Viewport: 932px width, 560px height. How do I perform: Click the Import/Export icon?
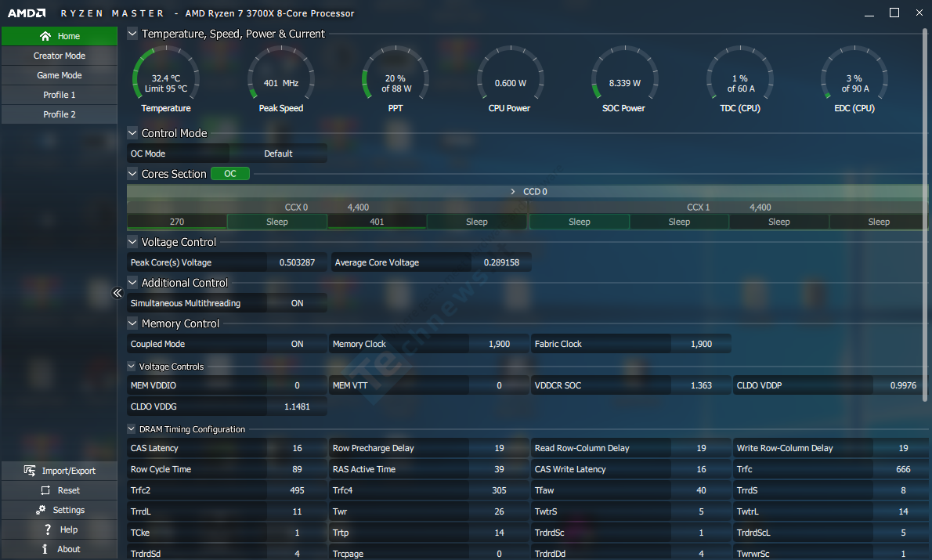coord(30,471)
